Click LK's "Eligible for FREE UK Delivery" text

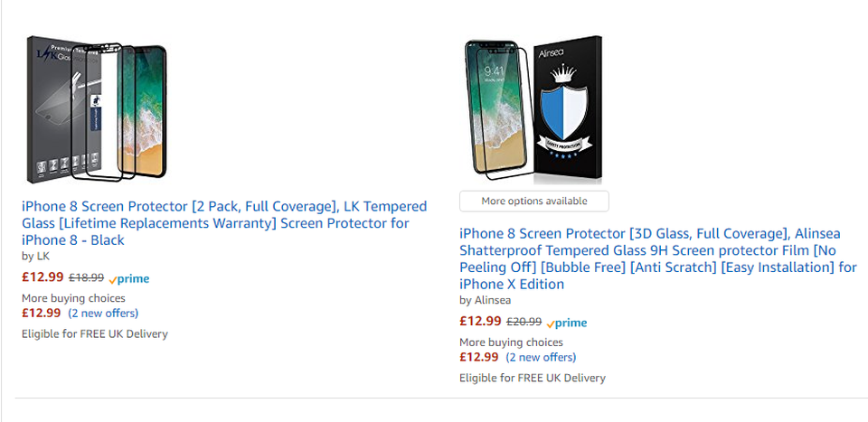pyautogui.click(x=94, y=334)
